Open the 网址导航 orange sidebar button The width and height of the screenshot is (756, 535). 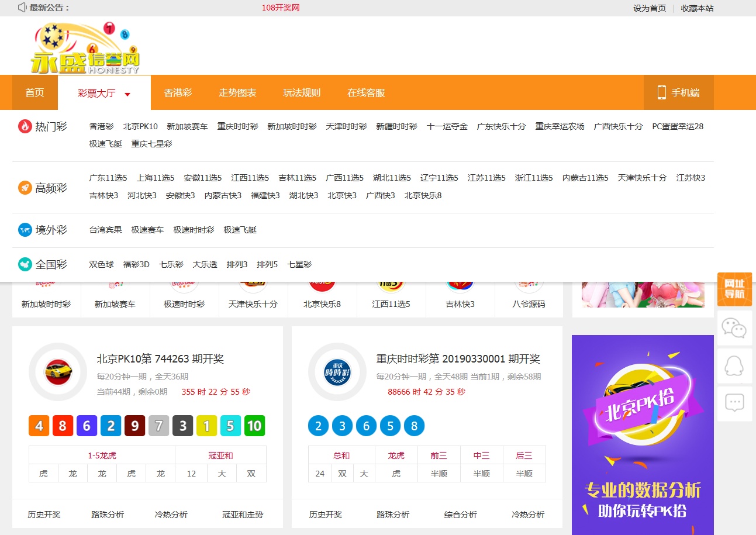734,289
